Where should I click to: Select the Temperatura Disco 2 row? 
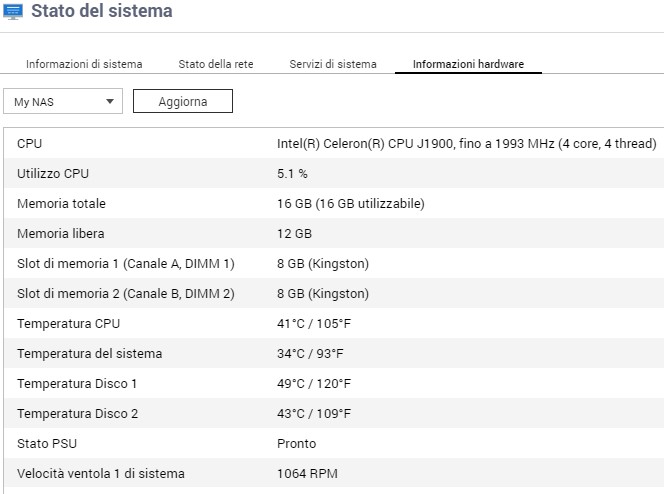pos(333,414)
